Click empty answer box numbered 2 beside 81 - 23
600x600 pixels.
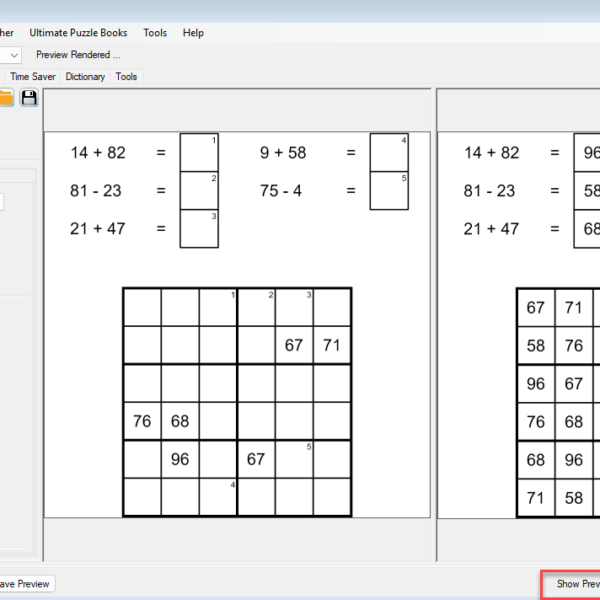point(199,191)
